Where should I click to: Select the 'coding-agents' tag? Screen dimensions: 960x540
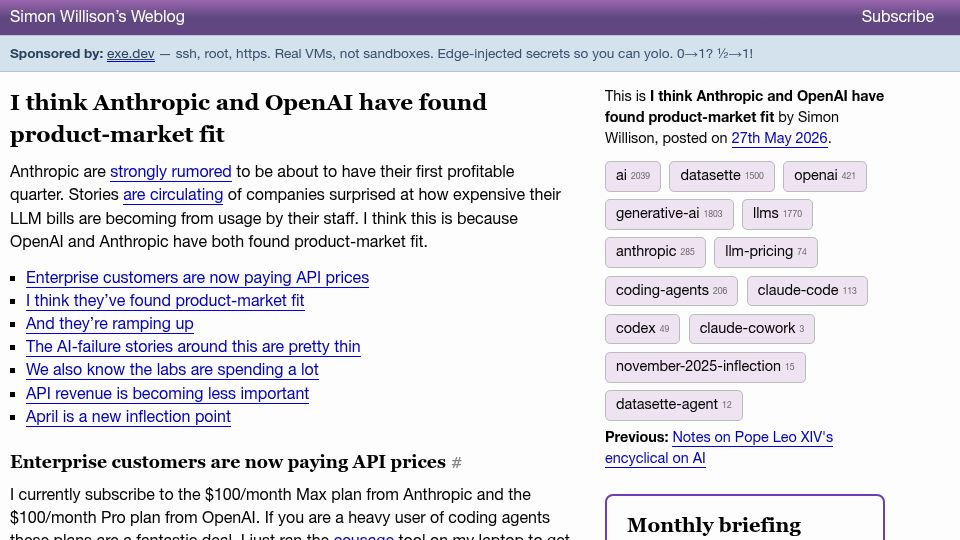pyautogui.click(x=672, y=291)
